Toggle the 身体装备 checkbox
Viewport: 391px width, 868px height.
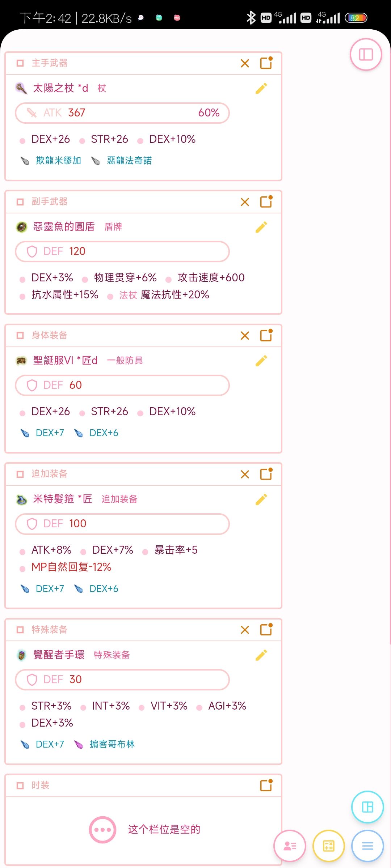pos(20,336)
